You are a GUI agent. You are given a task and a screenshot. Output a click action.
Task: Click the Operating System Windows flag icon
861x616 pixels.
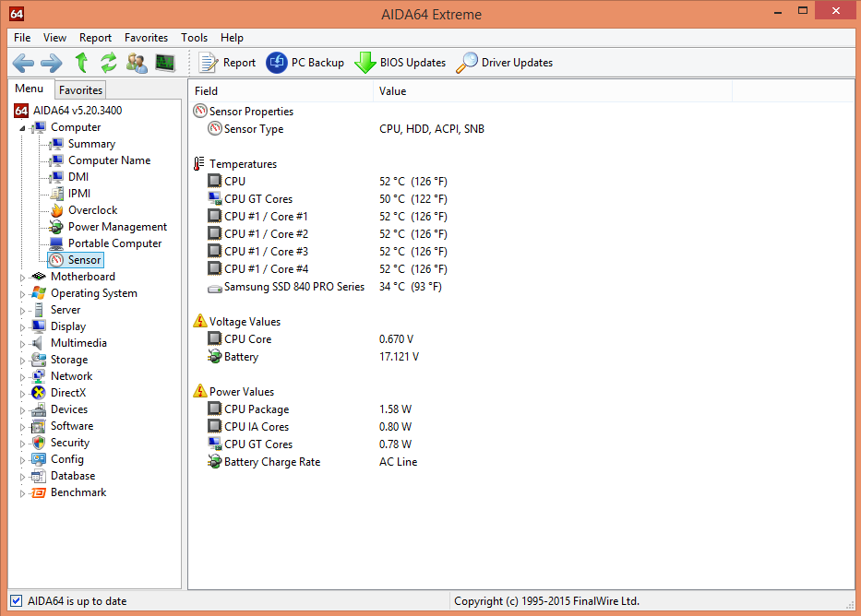[x=39, y=293]
